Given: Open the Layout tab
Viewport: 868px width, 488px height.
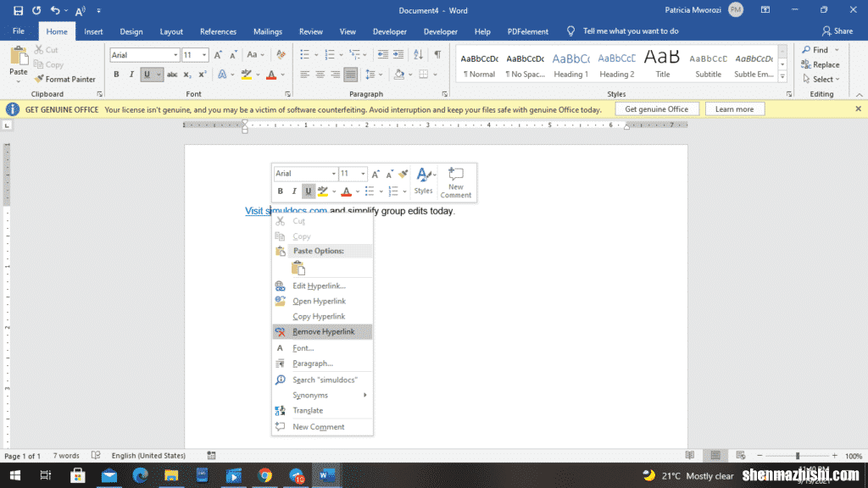Looking at the screenshot, I should [x=171, y=31].
